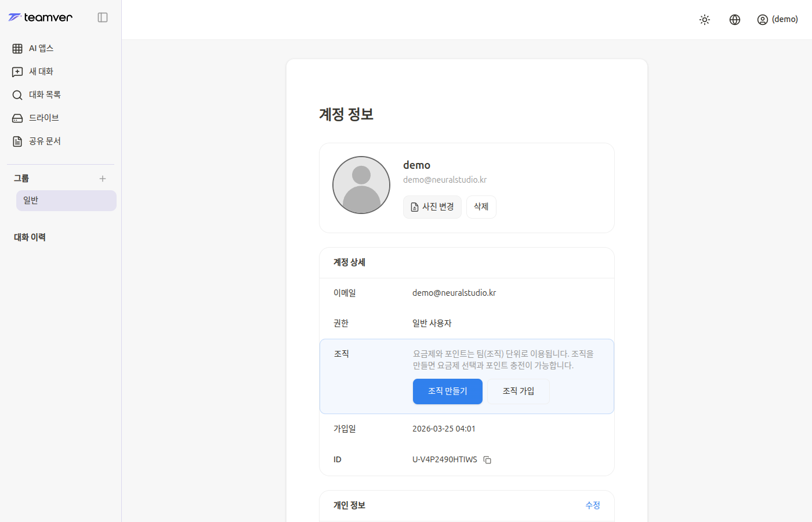
Task: Click the demo profile avatar image
Action: (x=361, y=184)
